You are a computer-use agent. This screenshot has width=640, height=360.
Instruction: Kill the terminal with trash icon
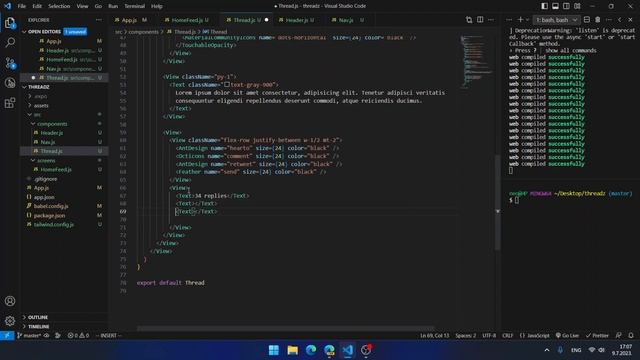[x=598, y=20]
